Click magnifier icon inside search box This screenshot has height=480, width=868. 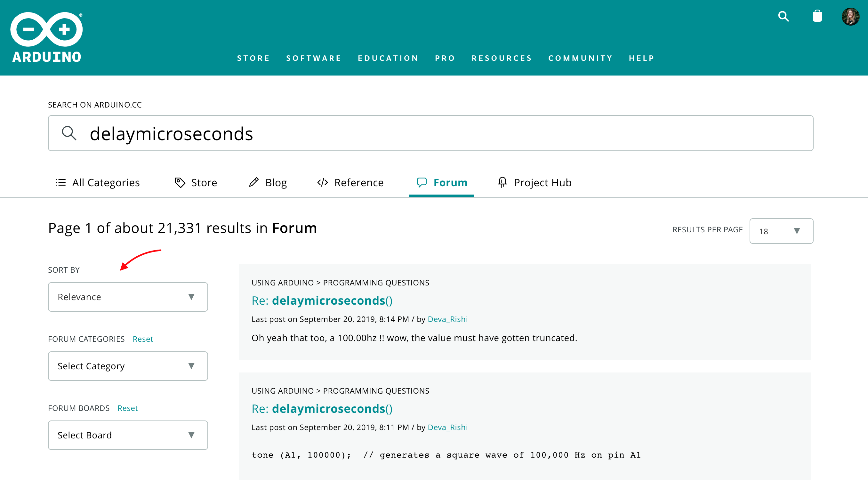69,133
